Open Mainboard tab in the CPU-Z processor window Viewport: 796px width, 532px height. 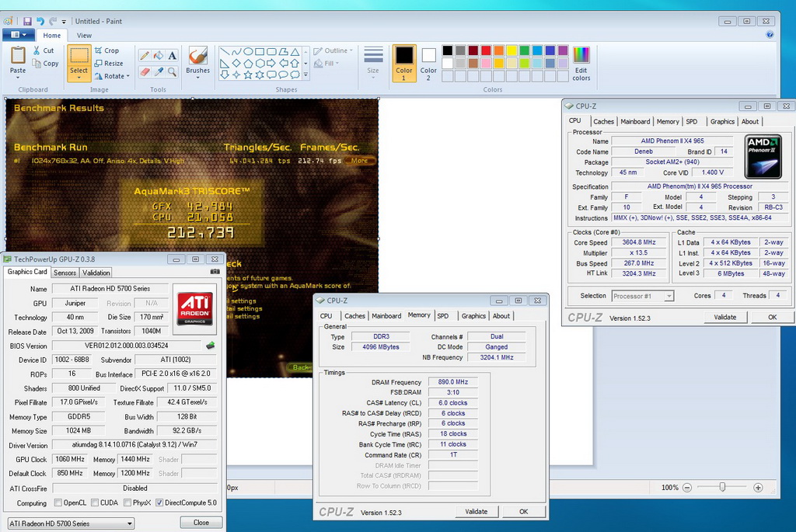click(x=635, y=121)
